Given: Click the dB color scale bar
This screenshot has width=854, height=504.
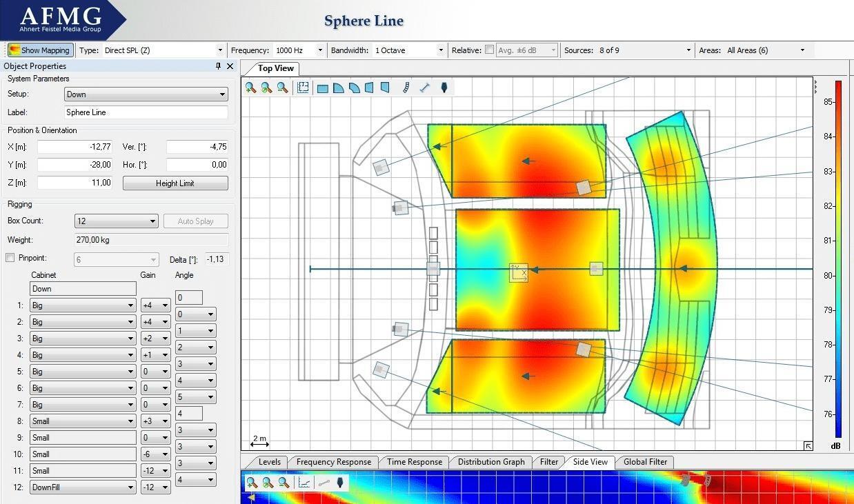Looking at the screenshot, I should point(838,259).
